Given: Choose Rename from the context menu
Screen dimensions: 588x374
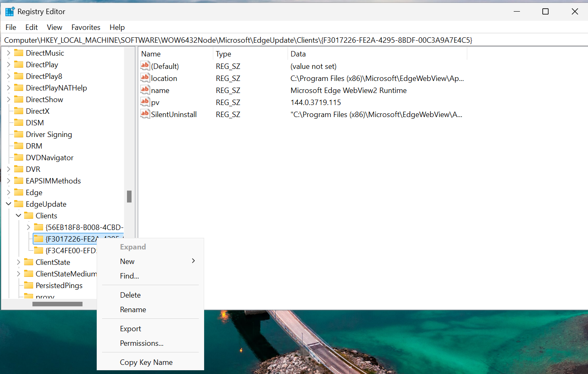Looking at the screenshot, I should (150, 309).
